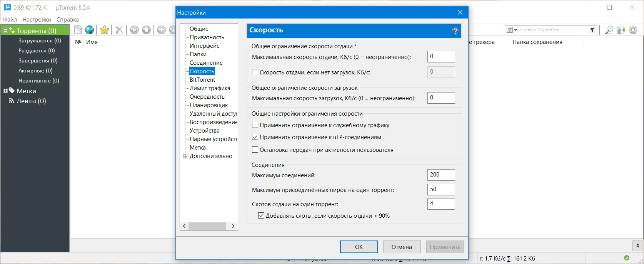The image size is (644, 264).
Task: Open Удалённый доступ settings
Action: point(213,113)
